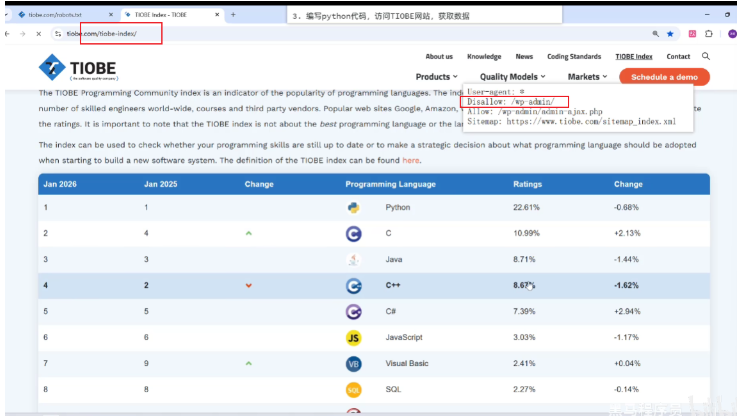Select the 10.99% rating value
Viewport: 740px width, 416px height.
pyautogui.click(x=526, y=233)
